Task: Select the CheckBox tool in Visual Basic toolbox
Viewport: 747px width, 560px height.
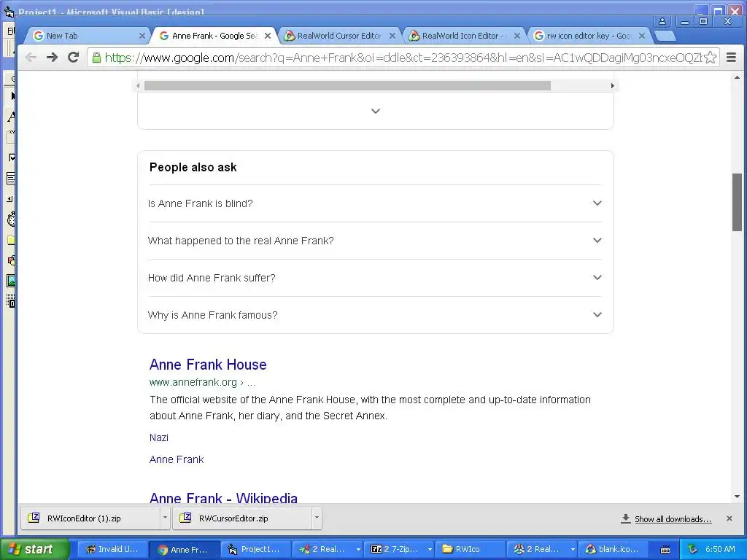Action: pyautogui.click(x=12, y=157)
